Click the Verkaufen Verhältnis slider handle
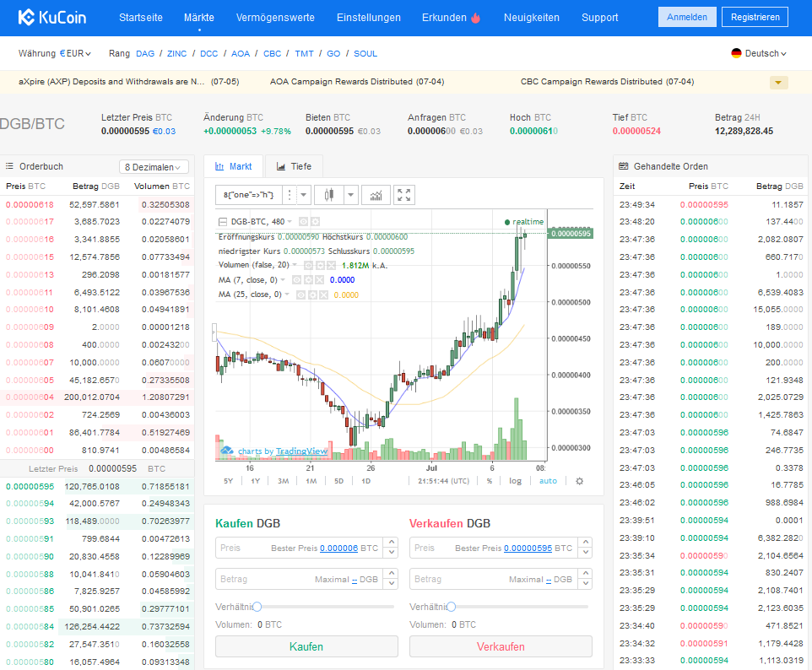The width and height of the screenshot is (812, 670). point(451,607)
